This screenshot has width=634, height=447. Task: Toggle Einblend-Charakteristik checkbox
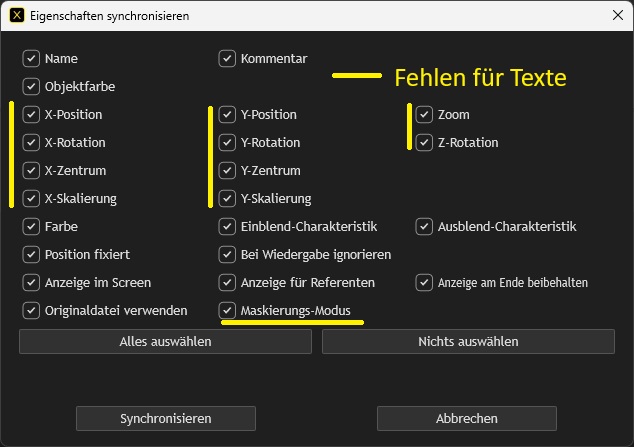point(227,226)
